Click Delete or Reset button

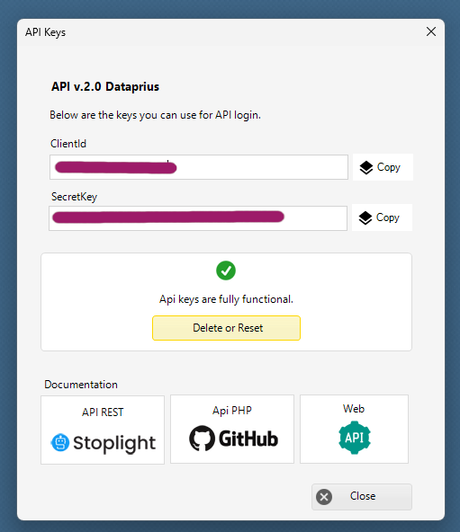pyautogui.click(x=226, y=328)
